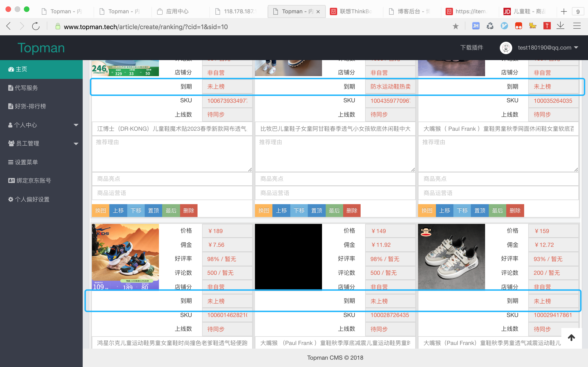This screenshot has width=588, height=367.
Task: Click the 推荐理由 textarea for 大嘴猴 product
Action: (498, 154)
